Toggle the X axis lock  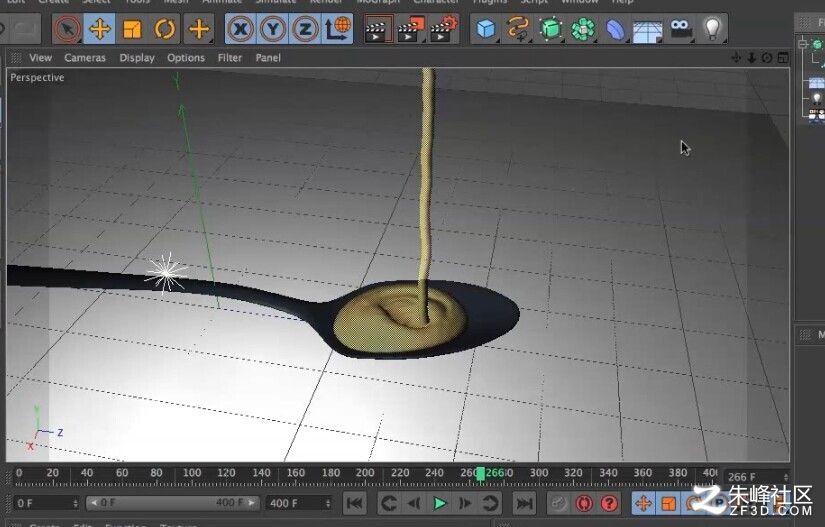coord(240,28)
